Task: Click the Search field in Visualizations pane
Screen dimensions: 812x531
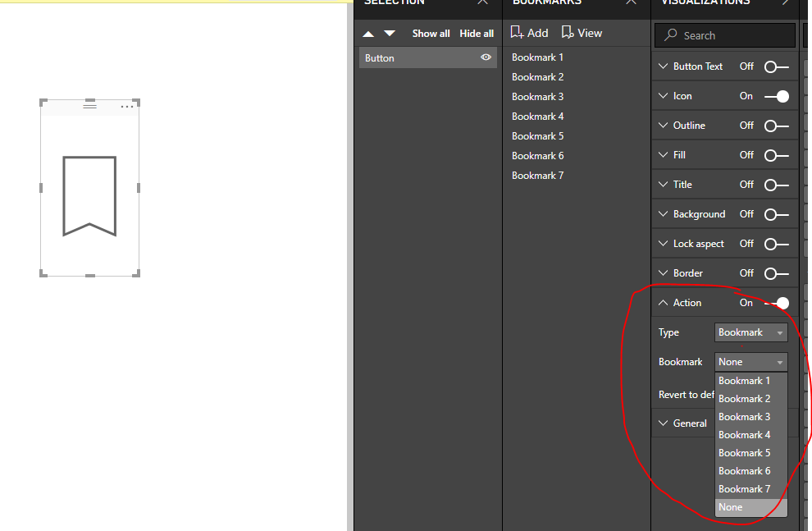Action: pyautogui.click(x=725, y=35)
